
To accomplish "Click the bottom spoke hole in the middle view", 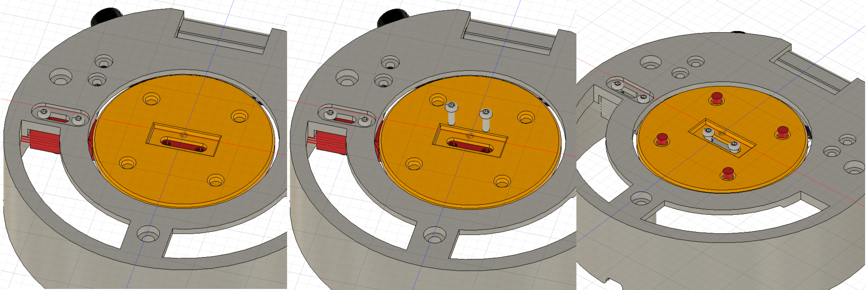I will 435,234.
